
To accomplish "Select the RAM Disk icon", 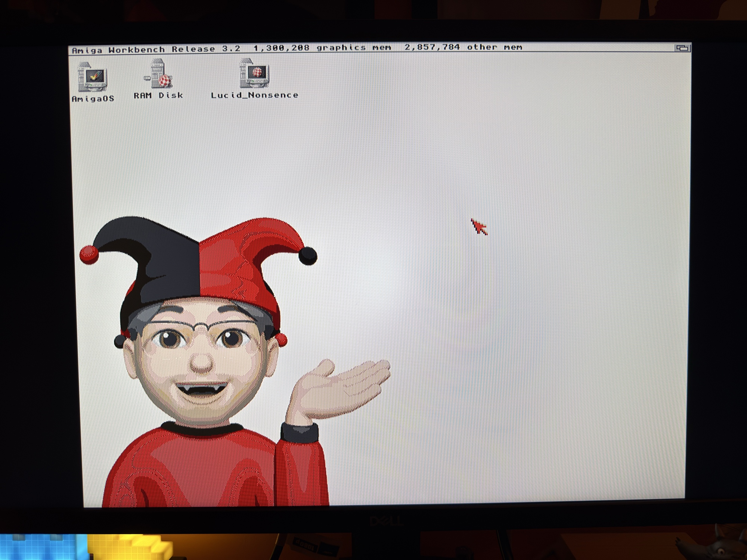I will [x=159, y=74].
